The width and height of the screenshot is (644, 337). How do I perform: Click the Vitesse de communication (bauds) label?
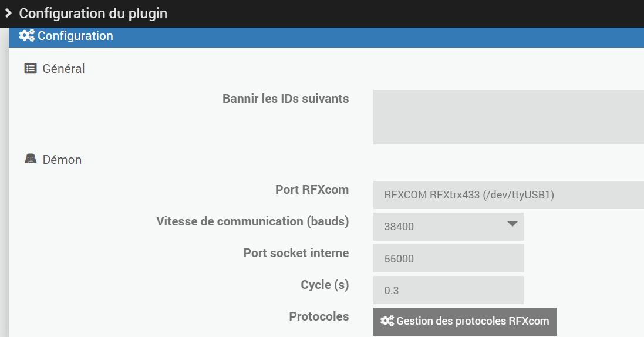pyautogui.click(x=252, y=221)
